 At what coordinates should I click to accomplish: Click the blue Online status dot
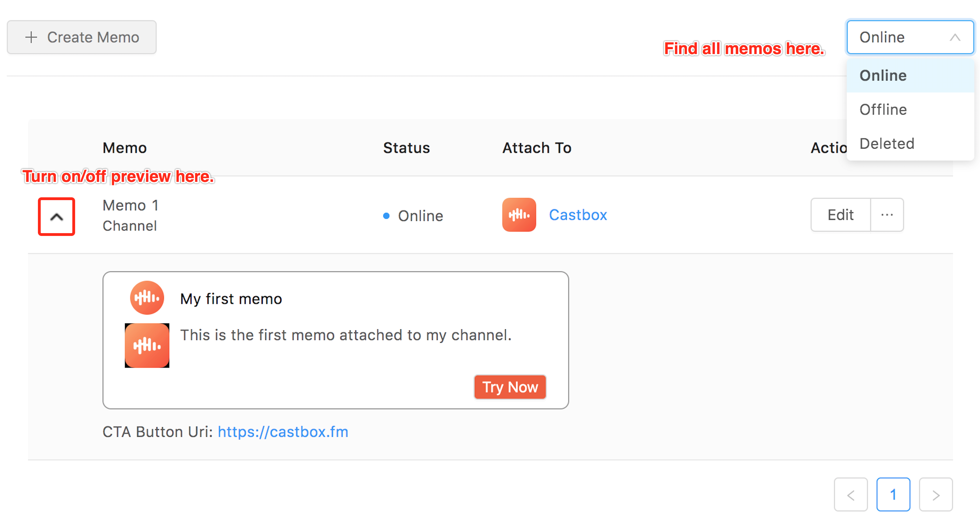click(x=386, y=216)
